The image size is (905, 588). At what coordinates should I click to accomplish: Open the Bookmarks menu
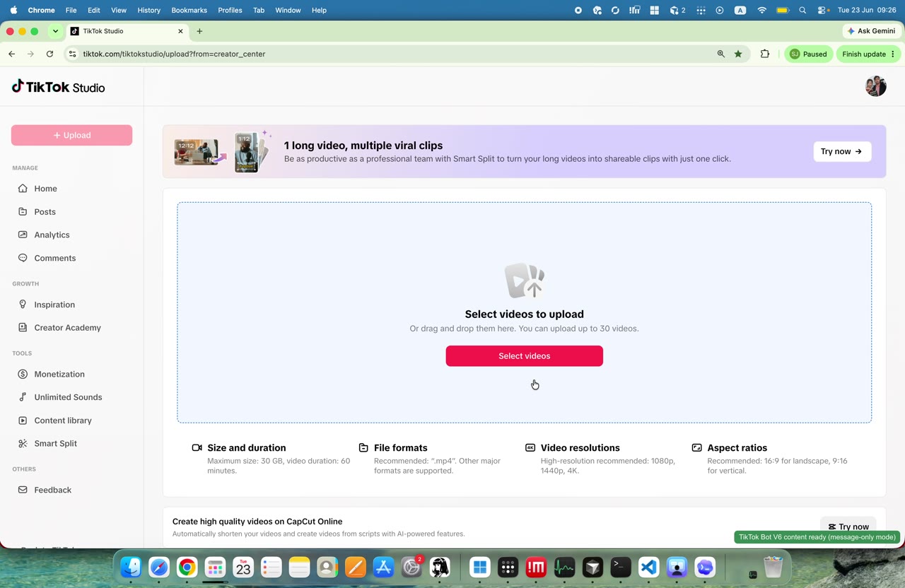tap(189, 10)
